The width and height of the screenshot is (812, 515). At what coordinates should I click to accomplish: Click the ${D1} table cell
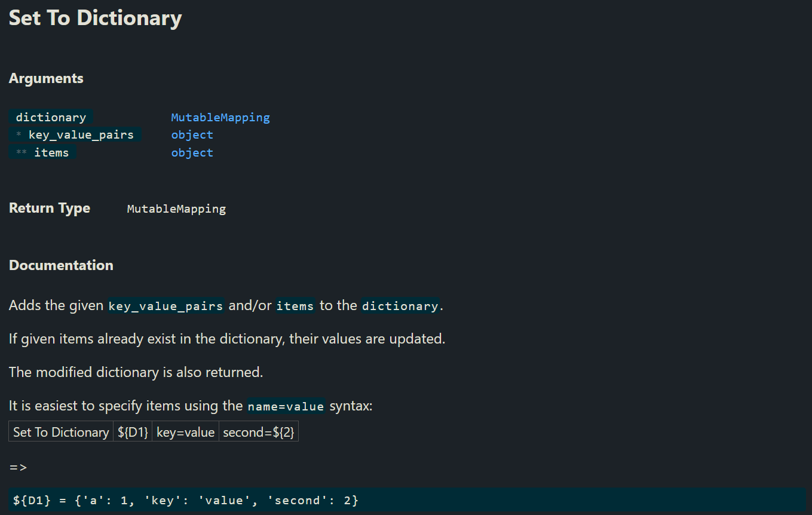(133, 432)
